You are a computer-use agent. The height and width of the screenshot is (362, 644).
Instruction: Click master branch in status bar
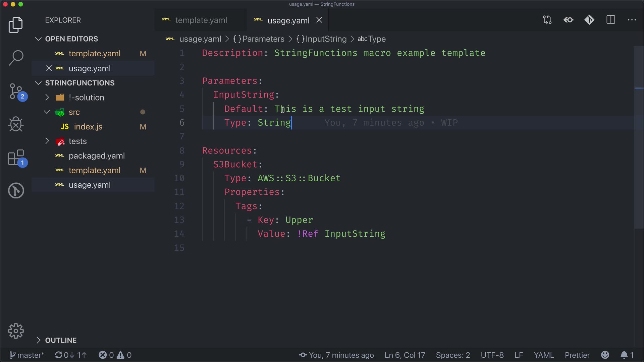pos(27,355)
